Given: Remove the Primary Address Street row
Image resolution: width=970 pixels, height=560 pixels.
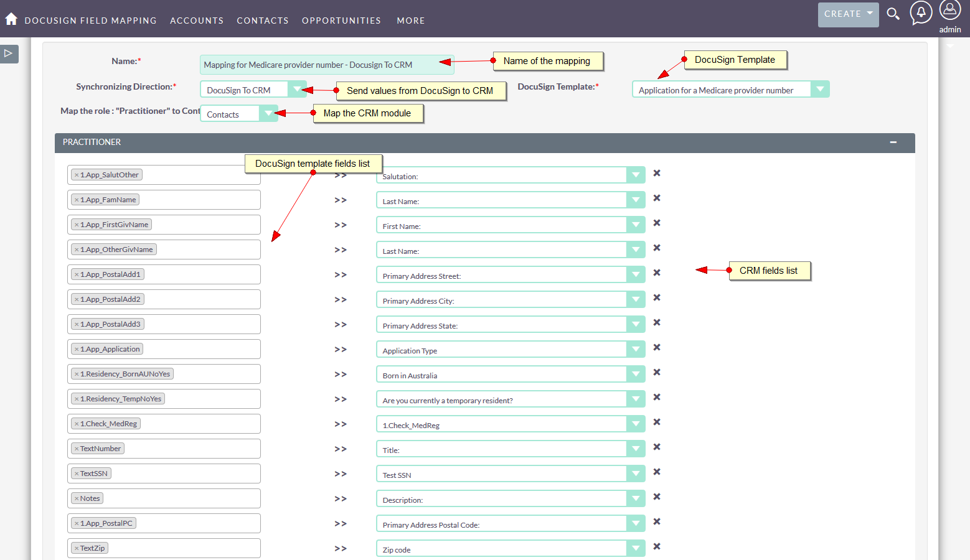Looking at the screenshot, I should (657, 273).
